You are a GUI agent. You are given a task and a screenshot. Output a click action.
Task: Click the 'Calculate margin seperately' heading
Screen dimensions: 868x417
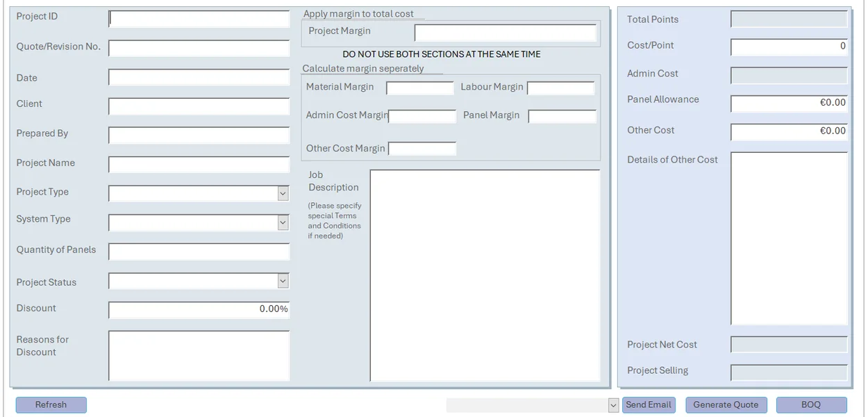(363, 69)
